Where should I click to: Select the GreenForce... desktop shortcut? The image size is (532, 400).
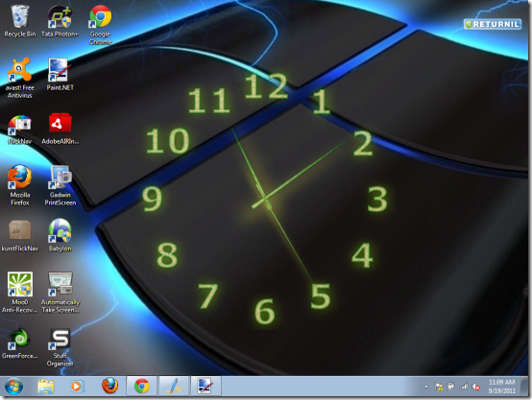pyautogui.click(x=19, y=343)
